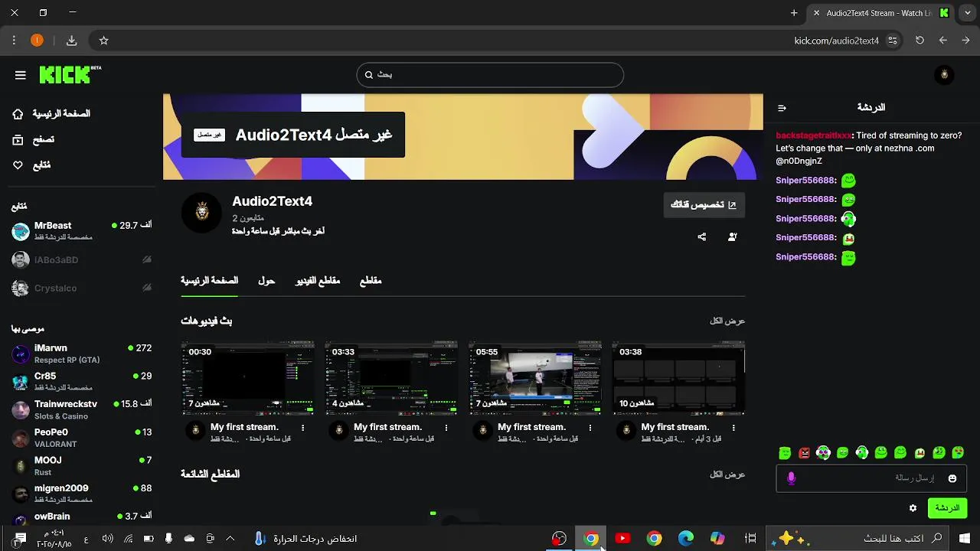The image size is (980, 551).
Task: Open the options menu of the 03:33 video
Action: [x=446, y=428]
